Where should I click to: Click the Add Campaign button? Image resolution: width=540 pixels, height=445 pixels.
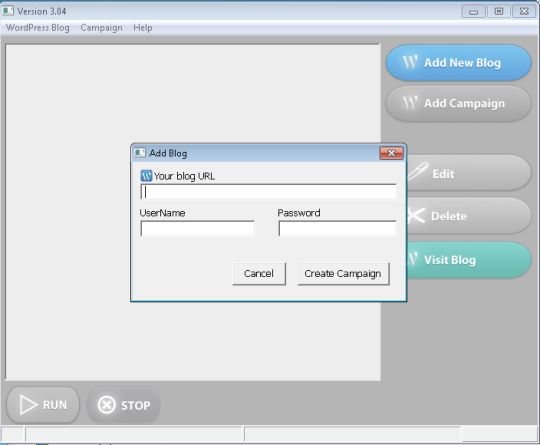tap(458, 103)
